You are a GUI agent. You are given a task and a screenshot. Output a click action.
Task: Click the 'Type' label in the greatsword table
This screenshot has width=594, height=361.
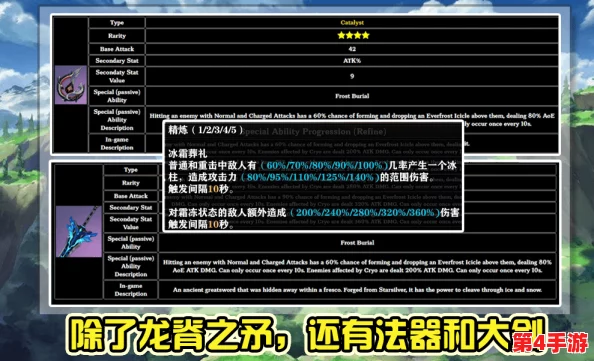tap(131, 170)
